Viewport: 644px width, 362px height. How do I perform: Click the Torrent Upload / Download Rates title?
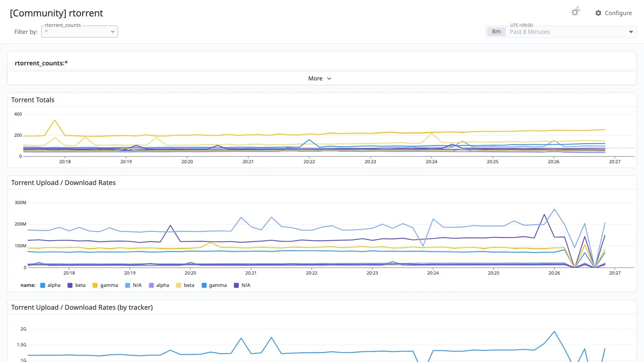point(63,183)
